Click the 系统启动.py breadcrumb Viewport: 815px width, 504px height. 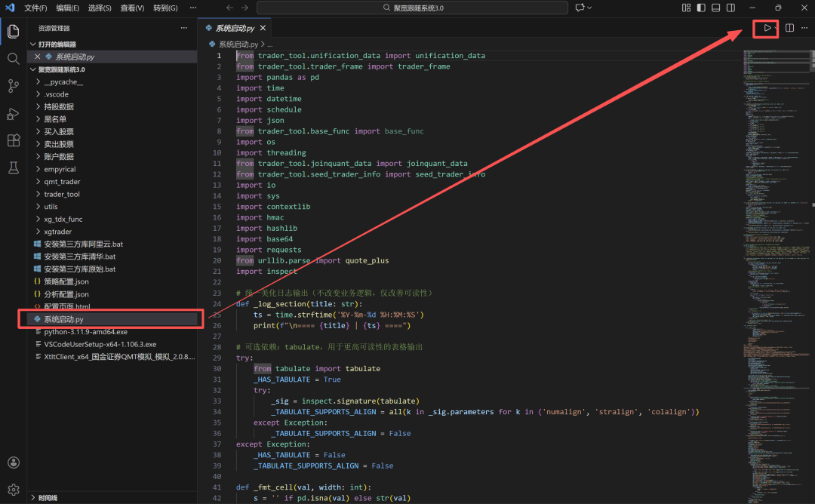[x=238, y=45]
